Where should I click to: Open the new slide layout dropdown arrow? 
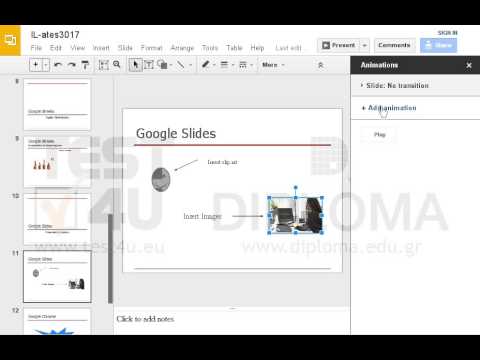coord(46,65)
